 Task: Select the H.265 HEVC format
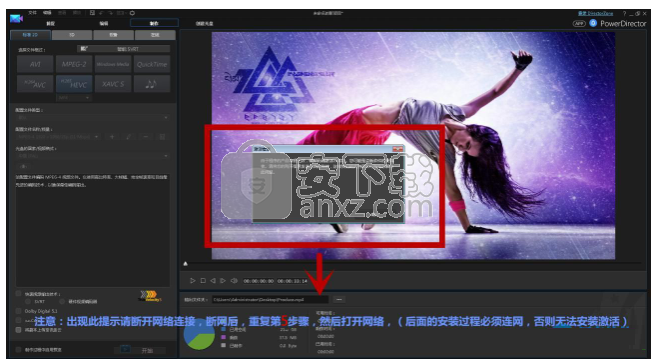[74, 84]
